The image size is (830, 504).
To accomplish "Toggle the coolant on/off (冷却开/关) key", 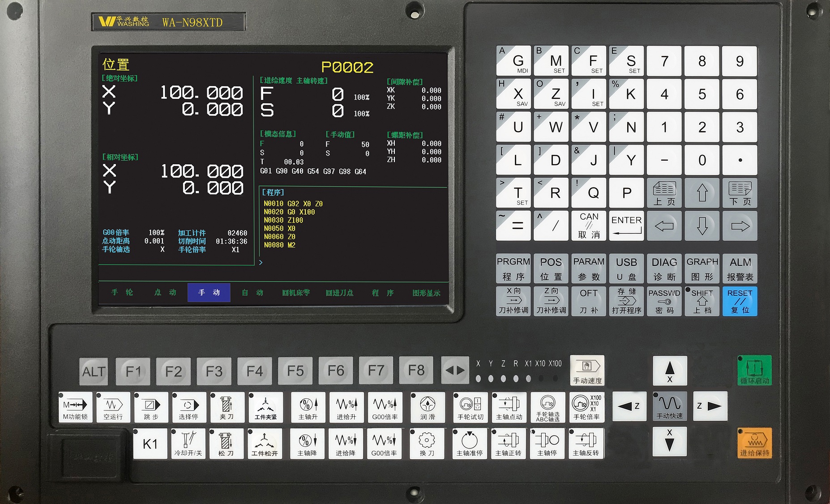I will point(188,443).
